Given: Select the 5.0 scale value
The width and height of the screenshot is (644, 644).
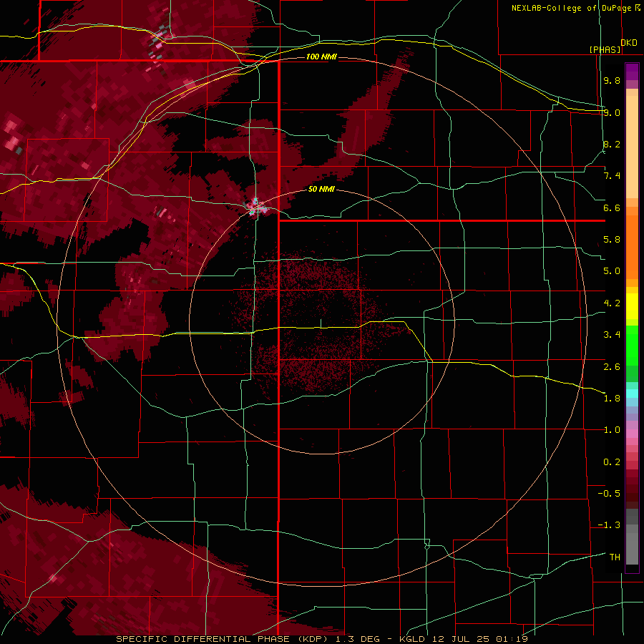Looking at the screenshot, I should click(x=612, y=271).
